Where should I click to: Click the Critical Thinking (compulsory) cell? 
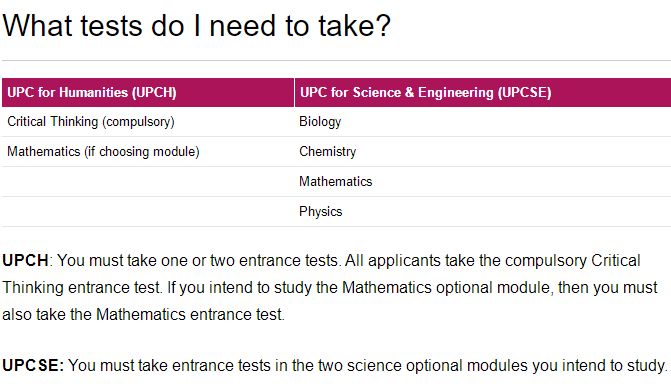148,122
